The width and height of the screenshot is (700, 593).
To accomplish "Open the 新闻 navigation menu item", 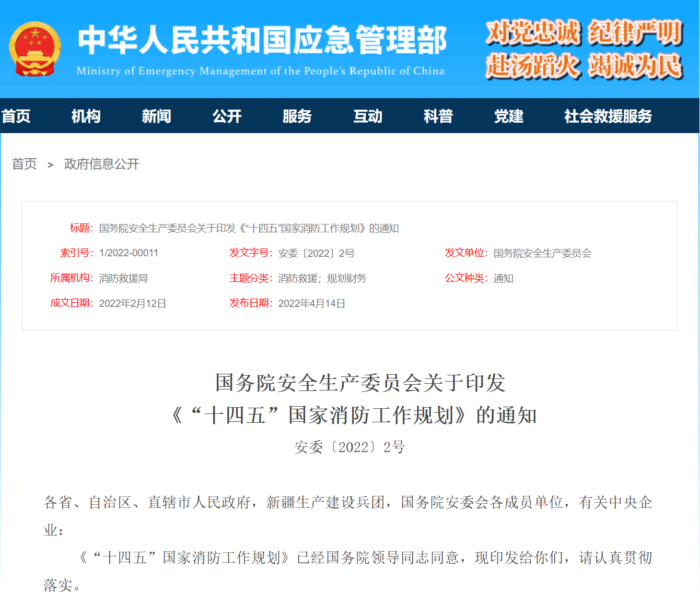I will pyautogui.click(x=156, y=116).
